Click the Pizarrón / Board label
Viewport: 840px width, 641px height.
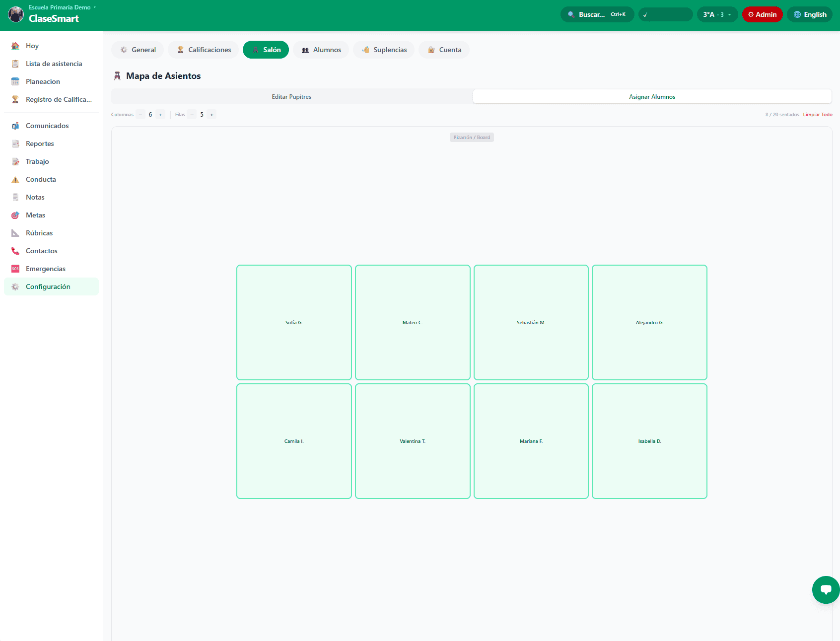pos(472,138)
